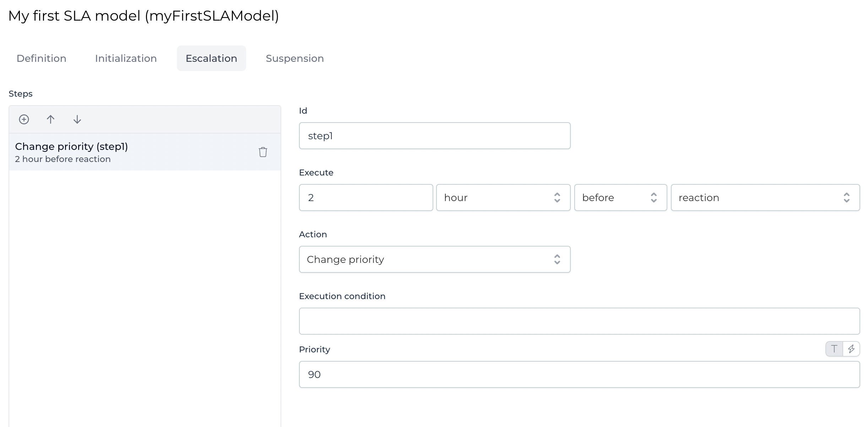The width and height of the screenshot is (868, 427).
Task: Add a new escalation step
Action: 23,119
